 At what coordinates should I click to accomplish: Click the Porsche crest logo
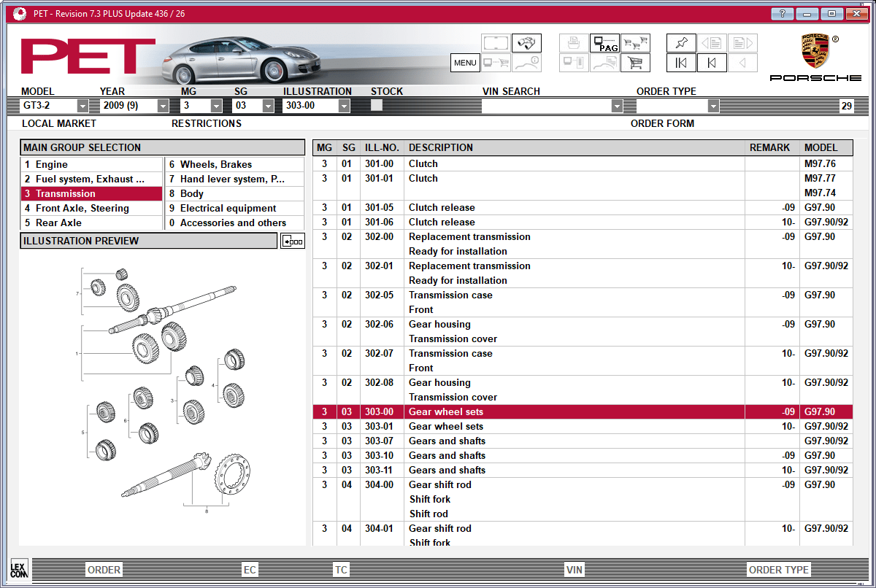(x=815, y=53)
